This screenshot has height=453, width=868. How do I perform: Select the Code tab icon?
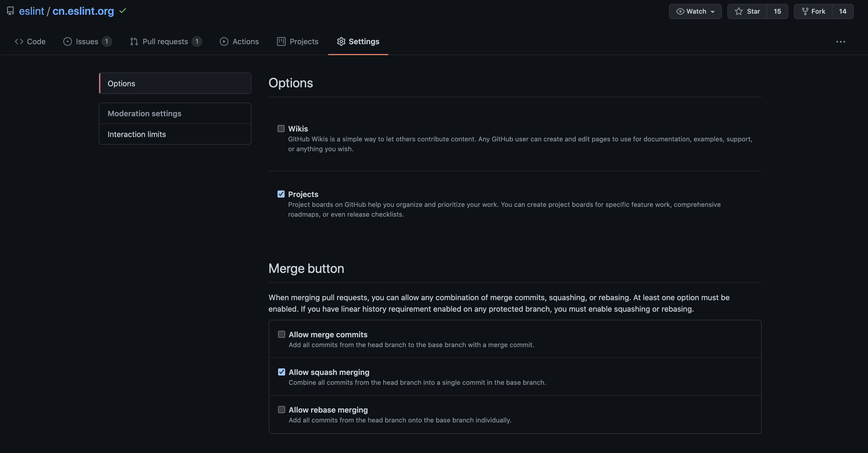pyautogui.click(x=19, y=41)
